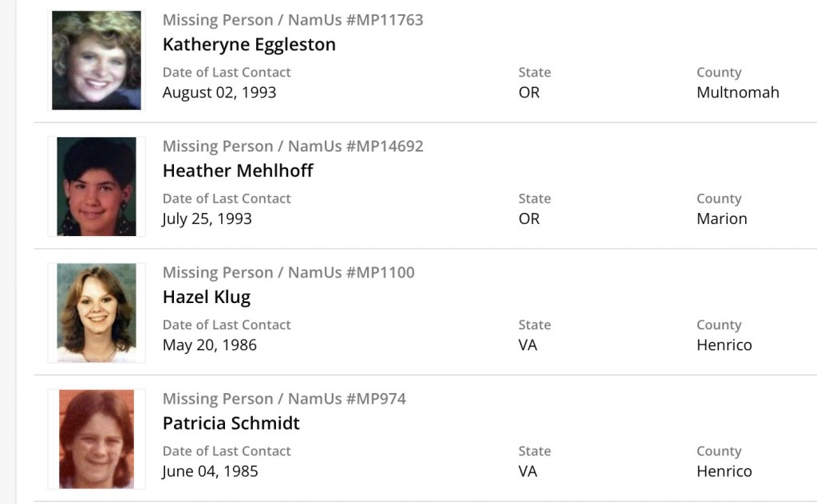Click the photo thumbnail beside Katheryne Eggleston
817x504 pixels.
(97, 61)
